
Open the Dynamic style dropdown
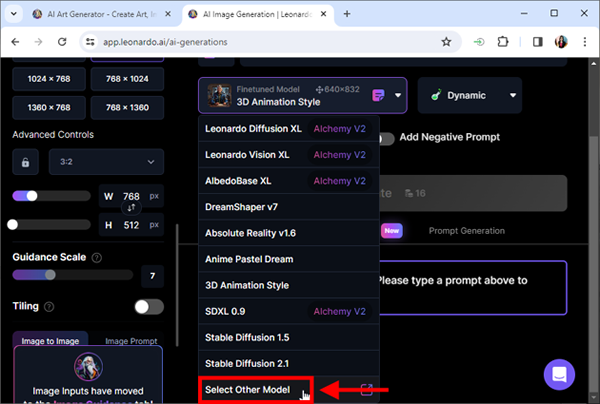coord(470,95)
